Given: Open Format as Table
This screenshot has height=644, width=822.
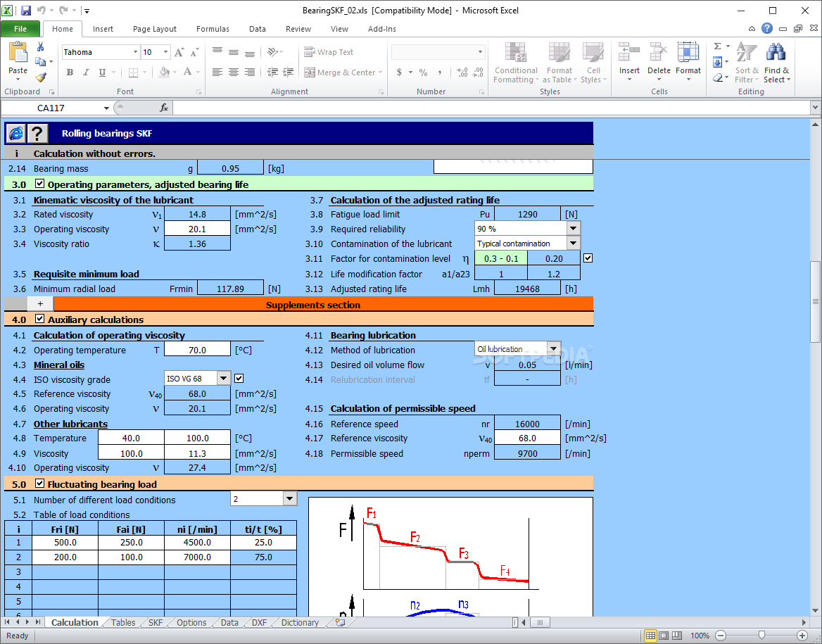Looking at the screenshot, I should pyautogui.click(x=559, y=63).
